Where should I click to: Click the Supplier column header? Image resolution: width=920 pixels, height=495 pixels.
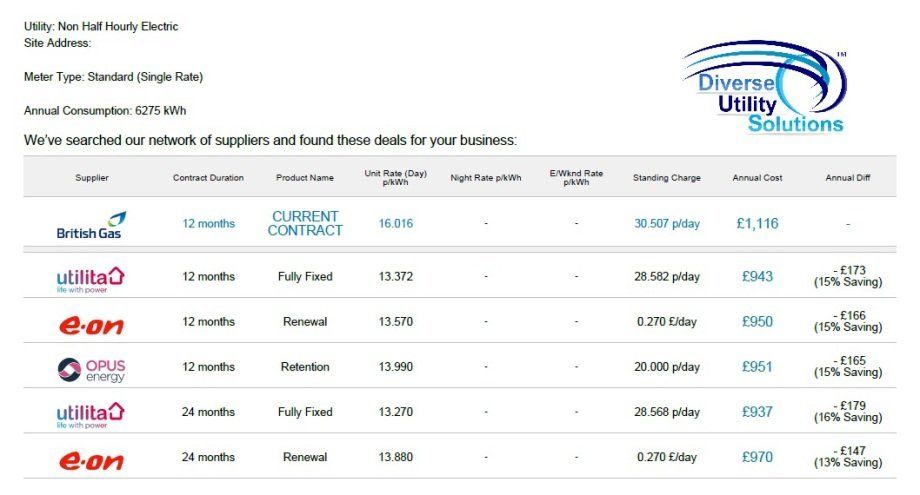92,178
